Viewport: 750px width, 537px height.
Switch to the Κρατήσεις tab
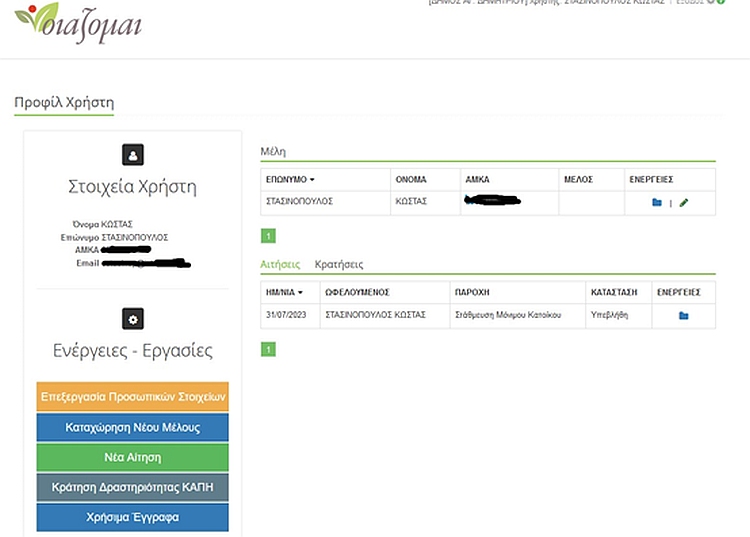click(338, 265)
